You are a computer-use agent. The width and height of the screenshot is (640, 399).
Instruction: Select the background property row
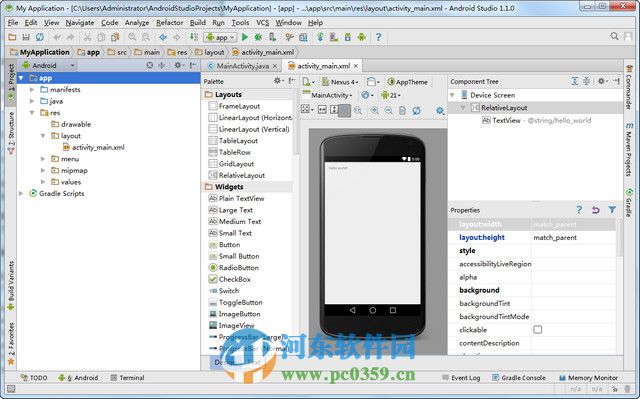532,290
